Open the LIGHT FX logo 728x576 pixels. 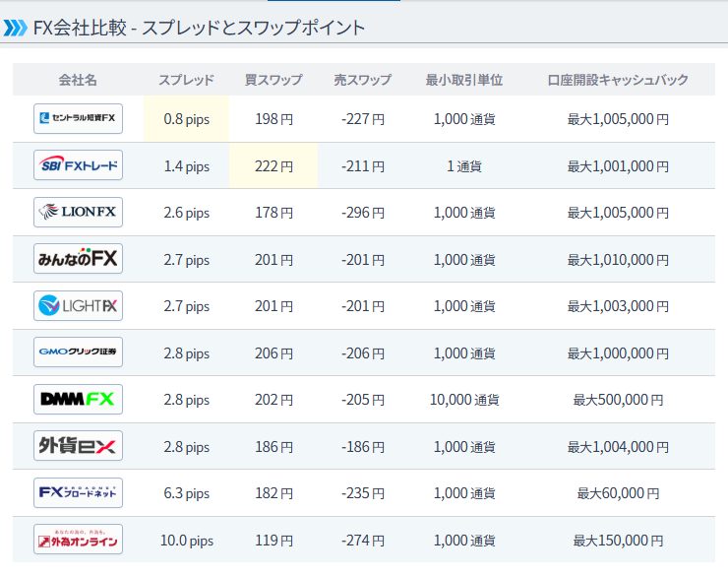click(x=78, y=306)
